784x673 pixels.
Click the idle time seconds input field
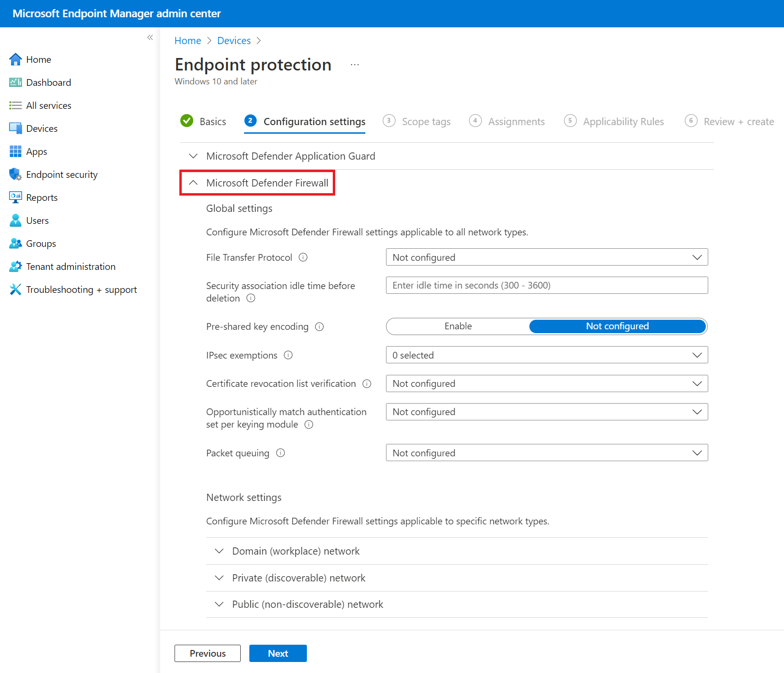tap(547, 286)
